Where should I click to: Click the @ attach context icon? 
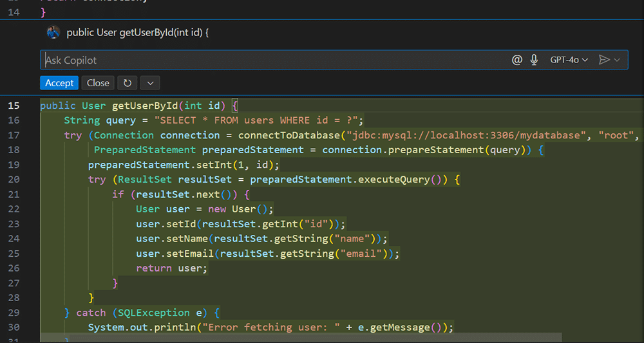point(516,60)
